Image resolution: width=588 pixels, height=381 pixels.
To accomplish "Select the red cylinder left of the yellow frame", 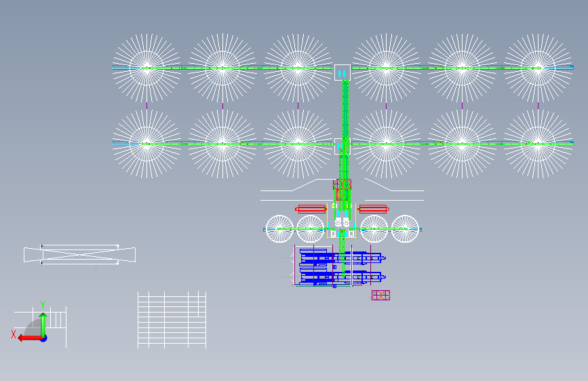I will [311, 209].
